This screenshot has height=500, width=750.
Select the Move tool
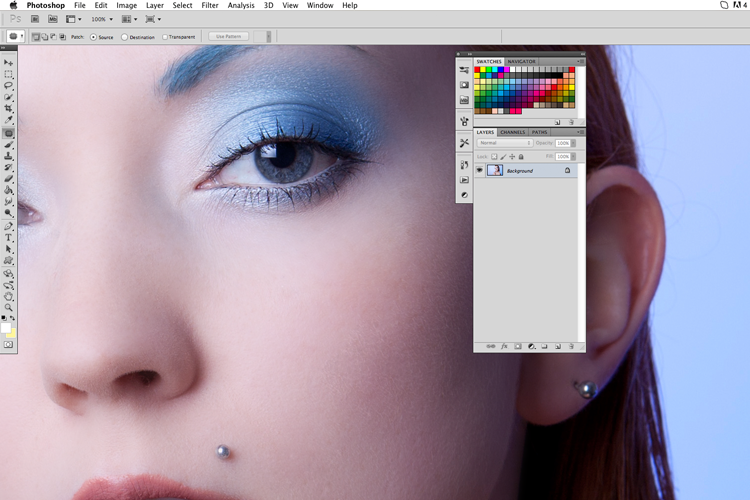coord(9,63)
